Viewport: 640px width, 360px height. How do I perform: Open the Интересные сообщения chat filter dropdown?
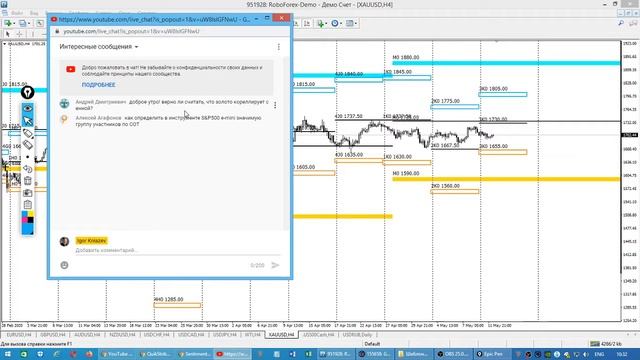click(99, 47)
